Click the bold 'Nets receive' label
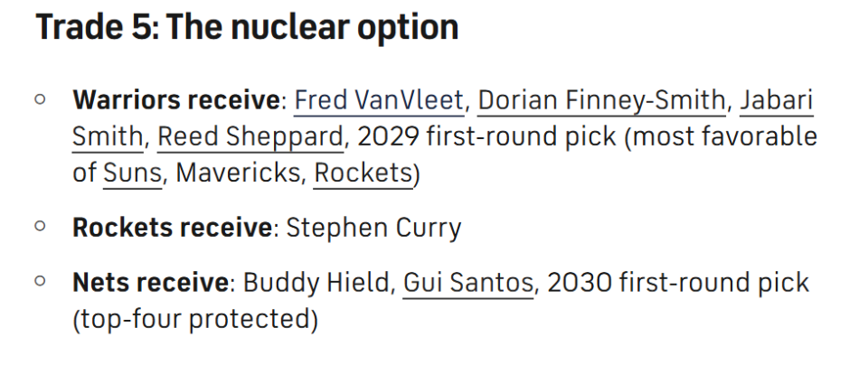Viewport: 868px width, 365px height. coord(150,283)
